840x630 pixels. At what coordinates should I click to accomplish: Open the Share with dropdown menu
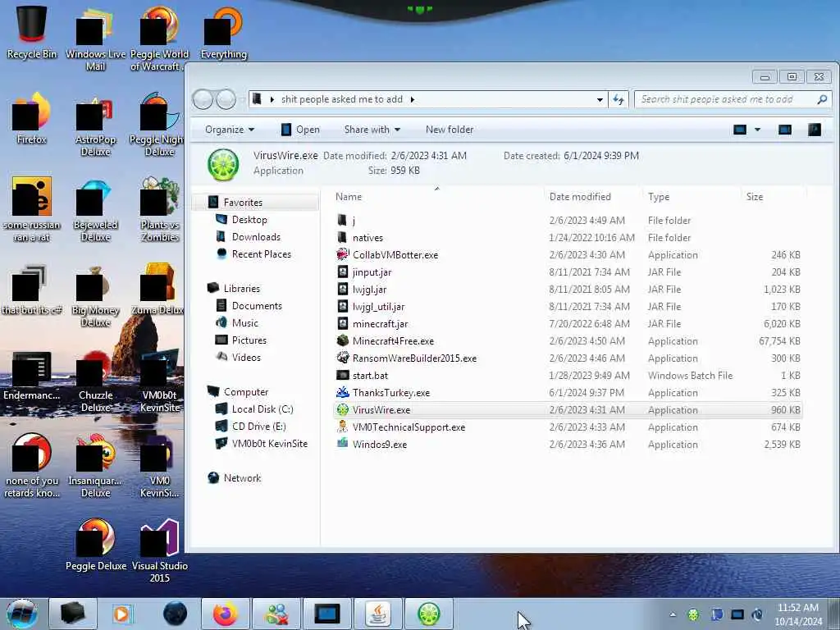[x=372, y=130]
